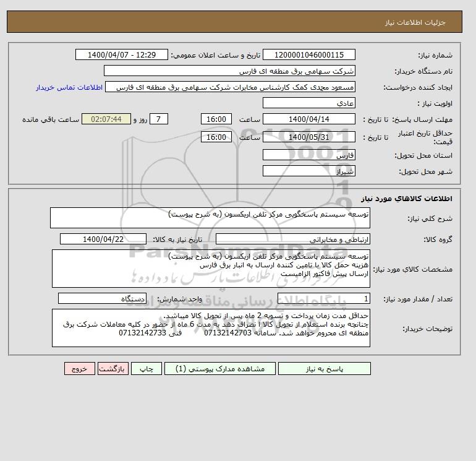
Task: Click the remaining days field 7
Action: coord(158,119)
